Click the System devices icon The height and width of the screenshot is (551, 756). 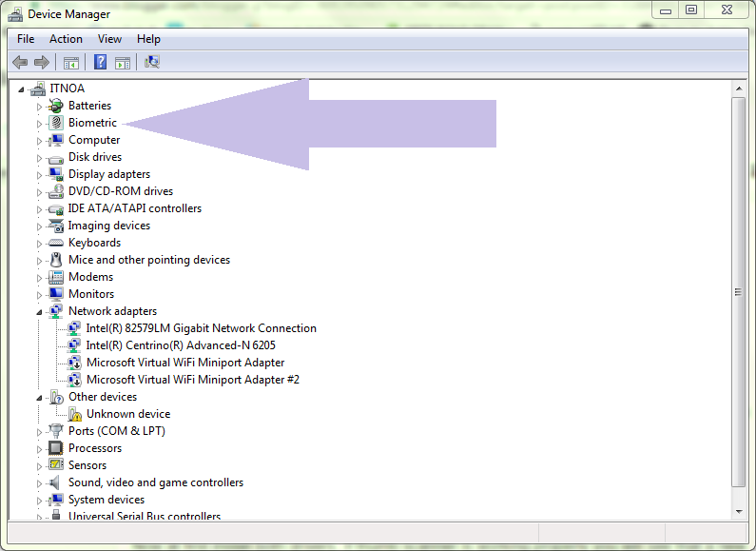pyautogui.click(x=56, y=500)
